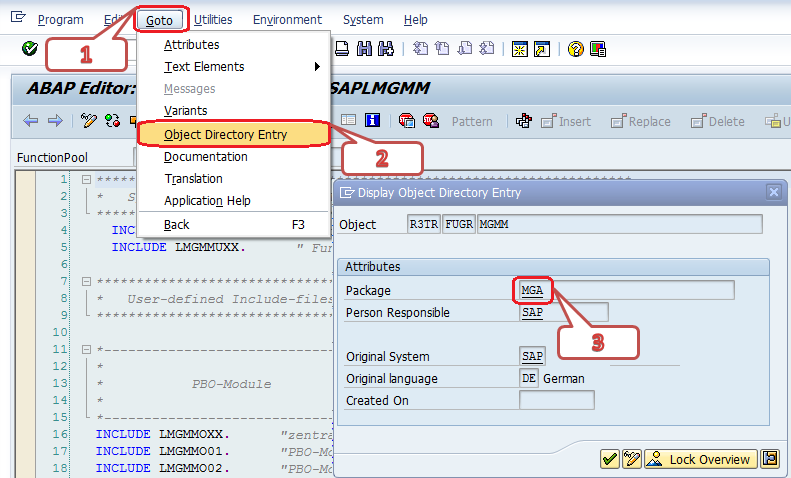The height and width of the screenshot is (478, 791).
Task: Click the Find Next binoculars icon
Action: pyautogui.click(x=385, y=49)
